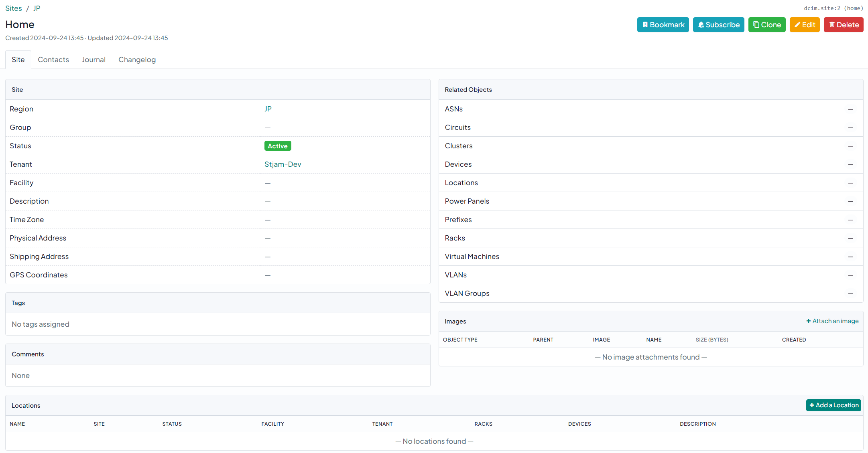This screenshot has width=868, height=453.
Task: Open the Contacts tab
Action: [x=53, y=60]
